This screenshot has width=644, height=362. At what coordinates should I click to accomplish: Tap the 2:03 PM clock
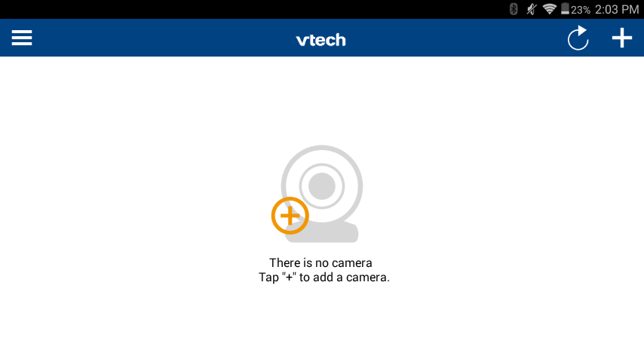tap(617, 10)
